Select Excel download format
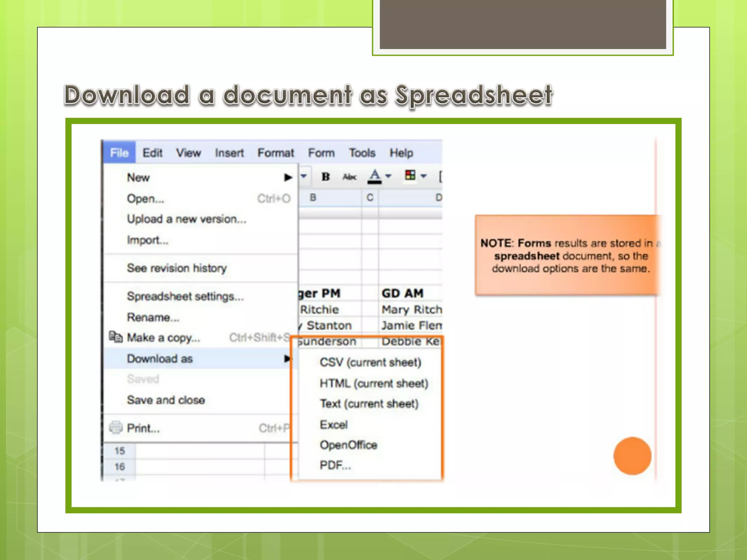Viewport: 747px width, 560px height. (x=333, y=425)
